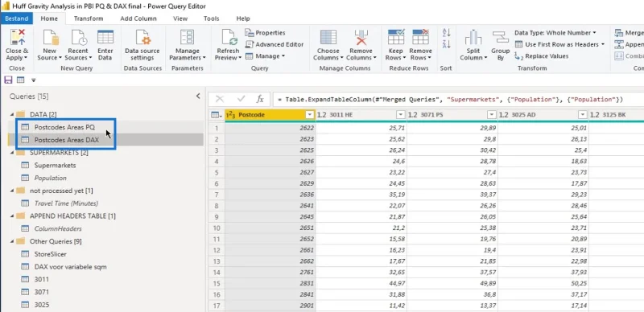Click inside the formula bar

(x=458, y=100)
